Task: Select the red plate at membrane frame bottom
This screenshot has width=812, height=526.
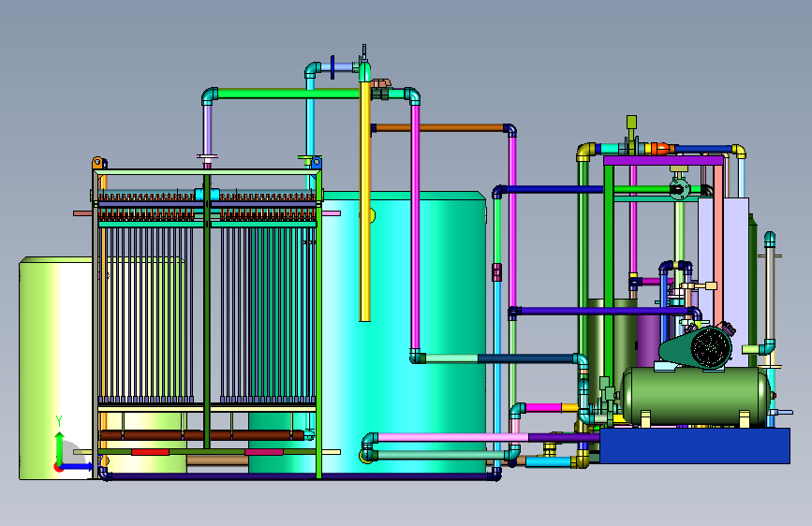Action: pos(150,452)
